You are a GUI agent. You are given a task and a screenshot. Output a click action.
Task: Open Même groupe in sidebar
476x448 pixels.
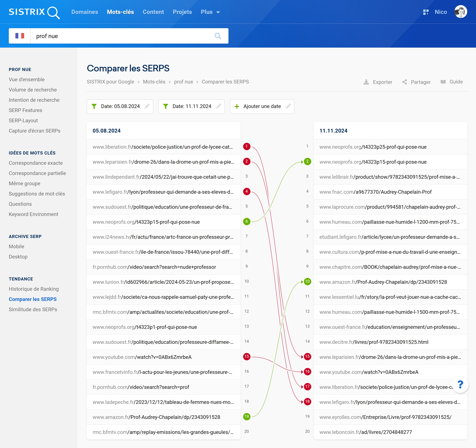(x=24, y=184)
